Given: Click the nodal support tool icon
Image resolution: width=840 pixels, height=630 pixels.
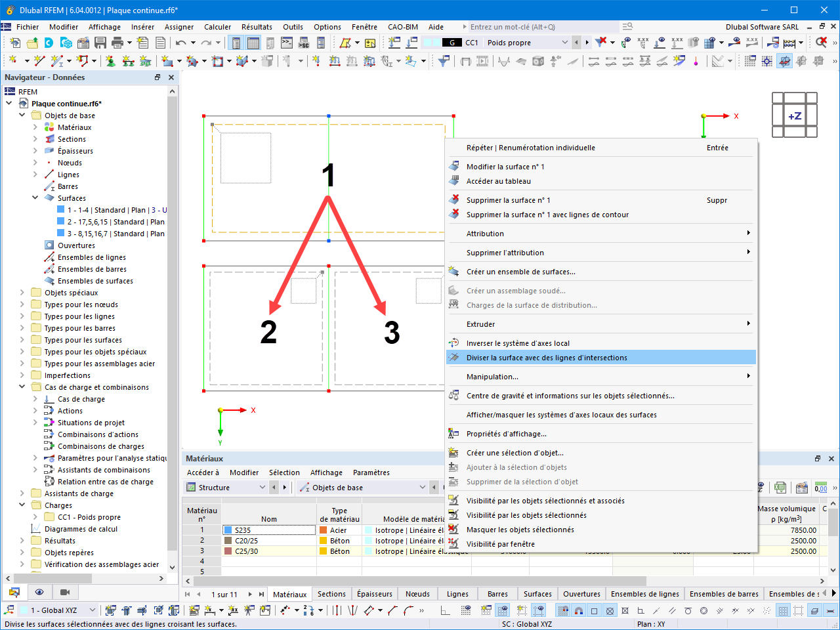Looking at the screenshot, I should coord(110,61).
